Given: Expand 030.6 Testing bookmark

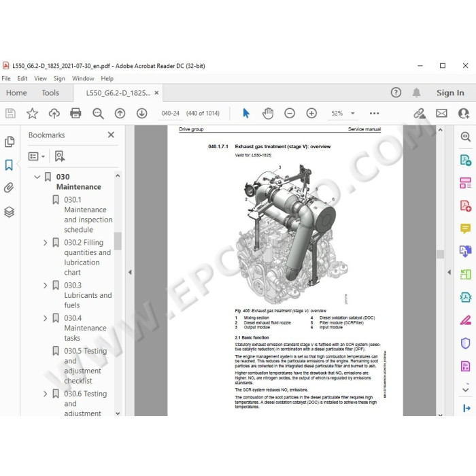Looking at the screenshot, I should [46, 394].
